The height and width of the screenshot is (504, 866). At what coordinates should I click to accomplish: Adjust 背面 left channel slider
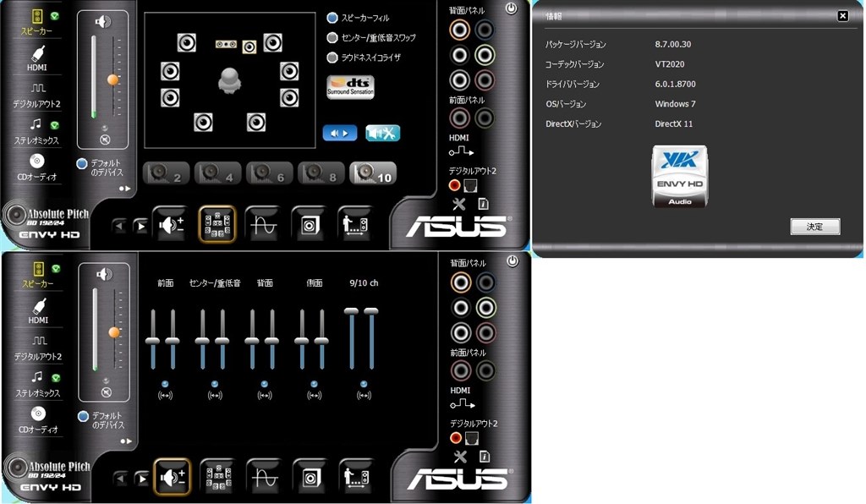click(x=252, y=341)
